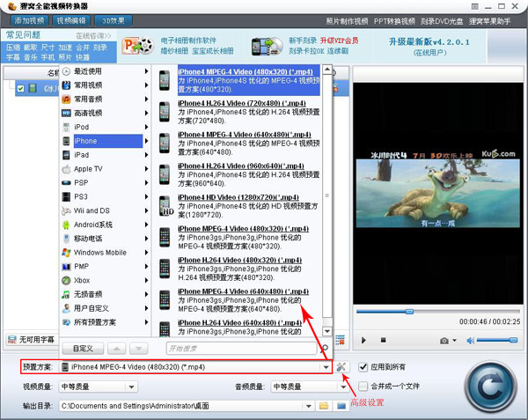Adjust the preview volume slider
The width and height of the screenshot is (528, 420).
tap(497, 341)
